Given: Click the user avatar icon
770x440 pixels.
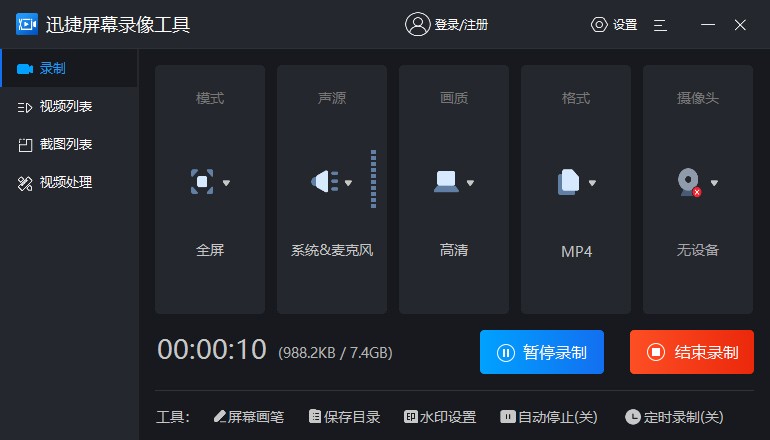Looking at the screenshot, I should pos(417,24).
